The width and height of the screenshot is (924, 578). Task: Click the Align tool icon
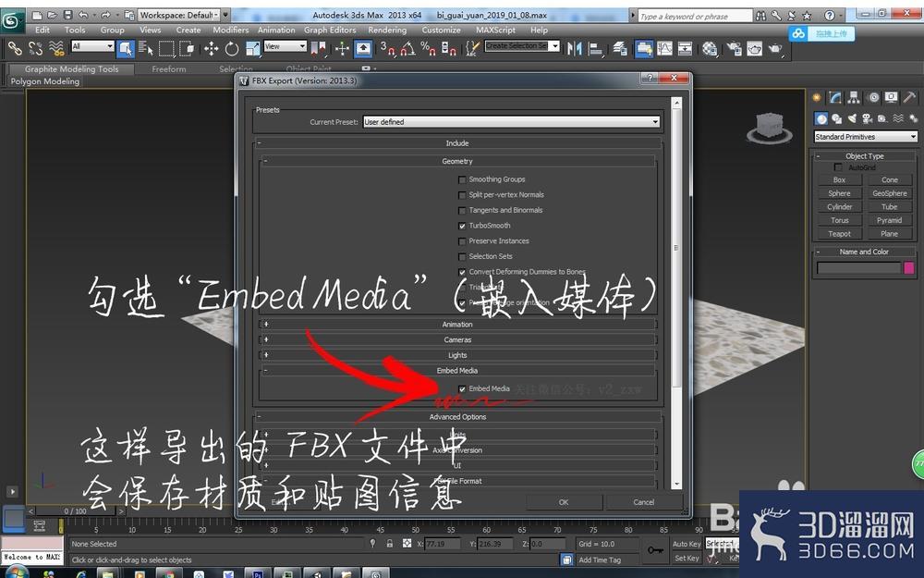[x=595, y=48]
